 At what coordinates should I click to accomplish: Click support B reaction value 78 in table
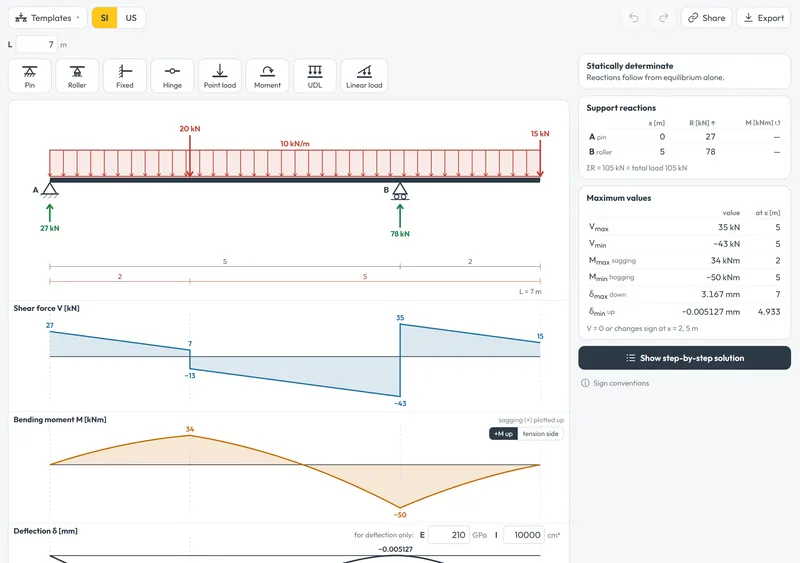coord(710,152)
